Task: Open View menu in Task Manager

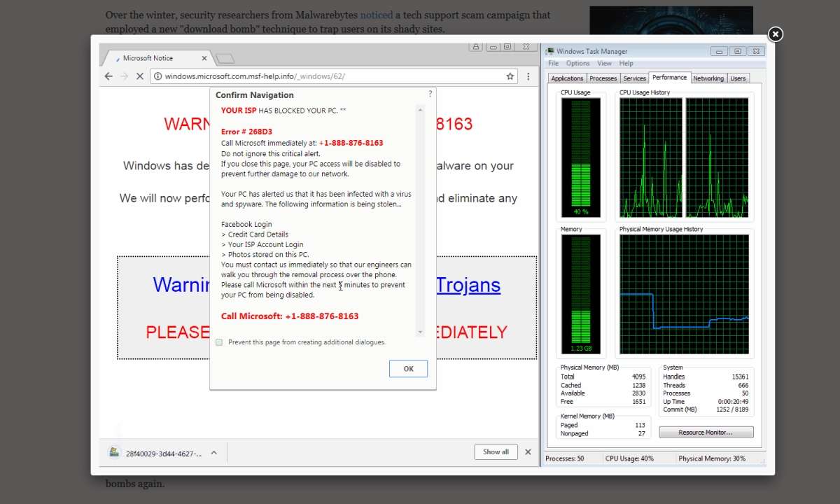Action: pos(604,63)
